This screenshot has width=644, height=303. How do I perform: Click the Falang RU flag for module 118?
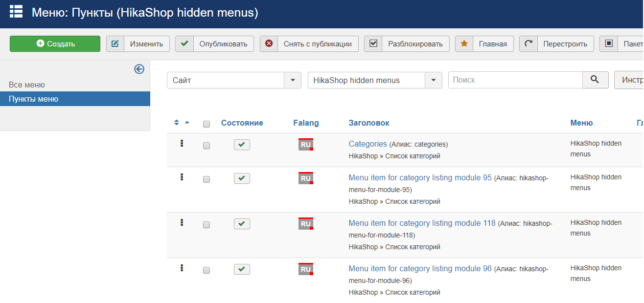point(306,224)
